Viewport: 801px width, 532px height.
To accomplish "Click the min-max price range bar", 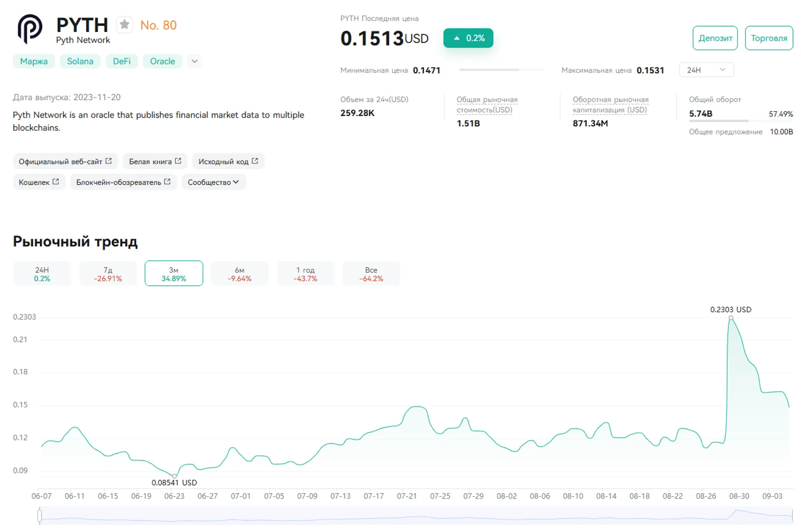I will tap(501, 70).
